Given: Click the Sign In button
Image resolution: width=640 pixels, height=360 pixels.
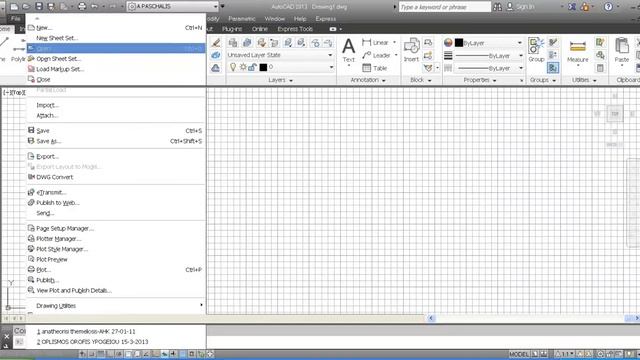Looking at the screenshot, I should click(520, 7).
